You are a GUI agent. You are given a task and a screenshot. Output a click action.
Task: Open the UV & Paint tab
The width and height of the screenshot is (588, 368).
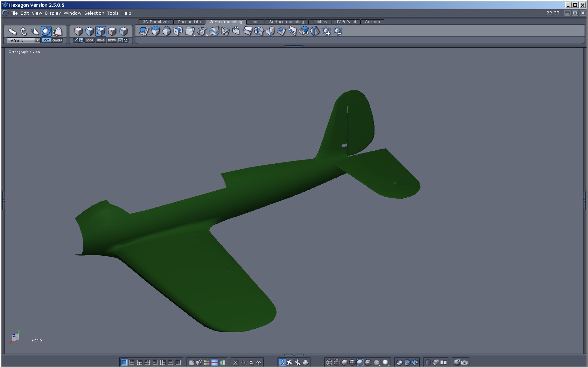click(346, 22)
